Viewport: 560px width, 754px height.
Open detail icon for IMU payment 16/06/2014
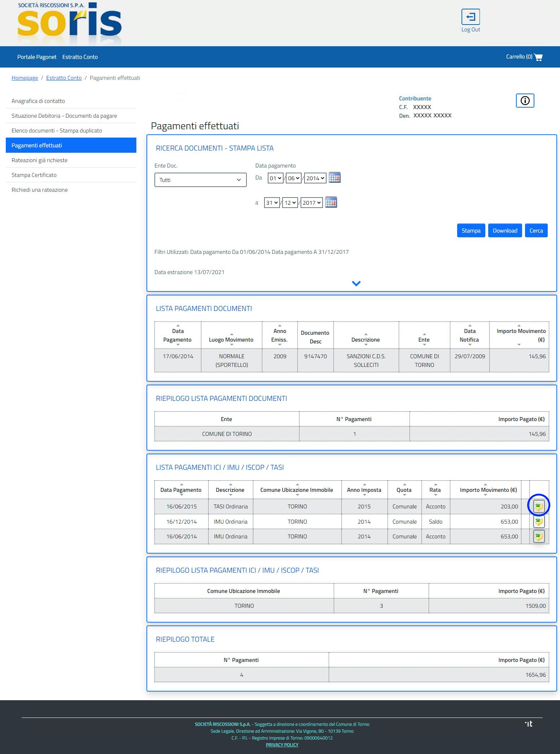coord(539,537)
